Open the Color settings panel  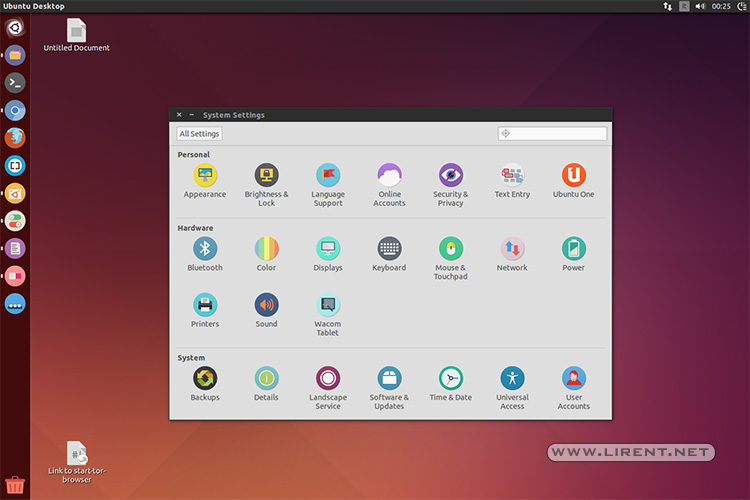tap(266, 255)
